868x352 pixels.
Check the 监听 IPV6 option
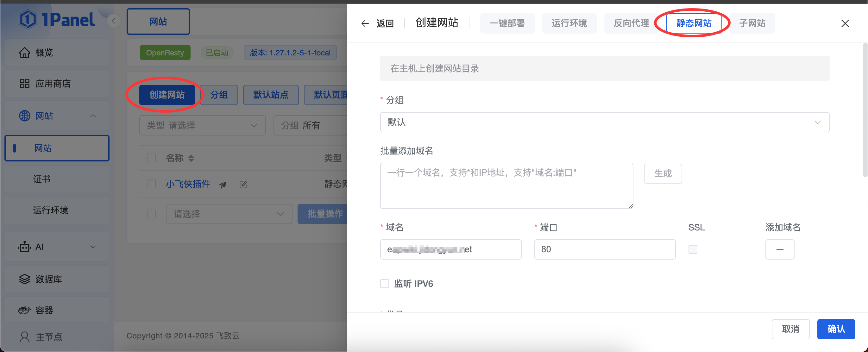[x=385, y=284]
